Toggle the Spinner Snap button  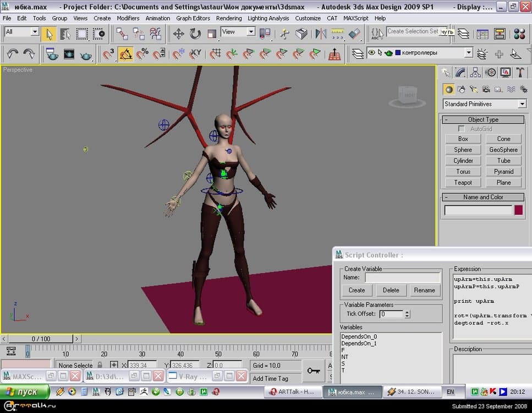tap(159, 53)
